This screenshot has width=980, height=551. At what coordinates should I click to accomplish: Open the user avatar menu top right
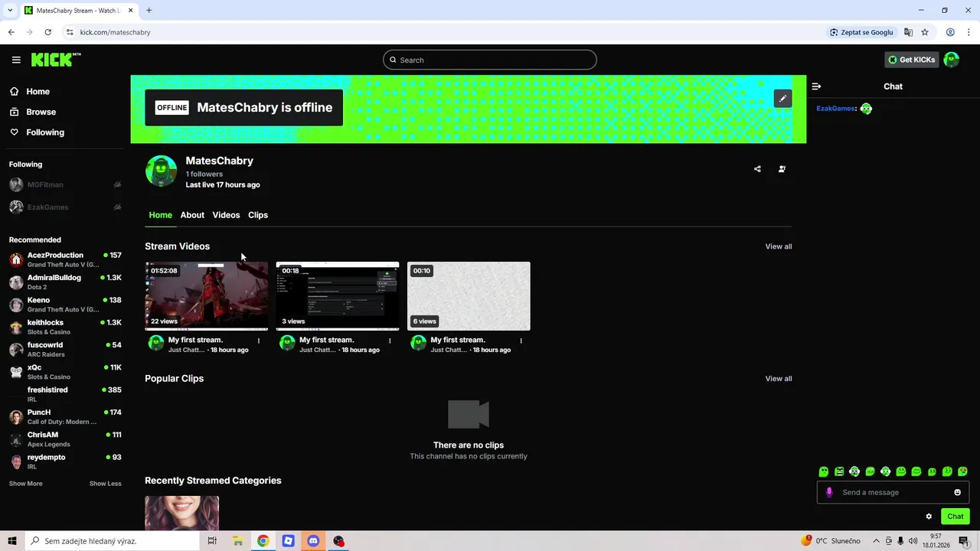tap(951, 60)
